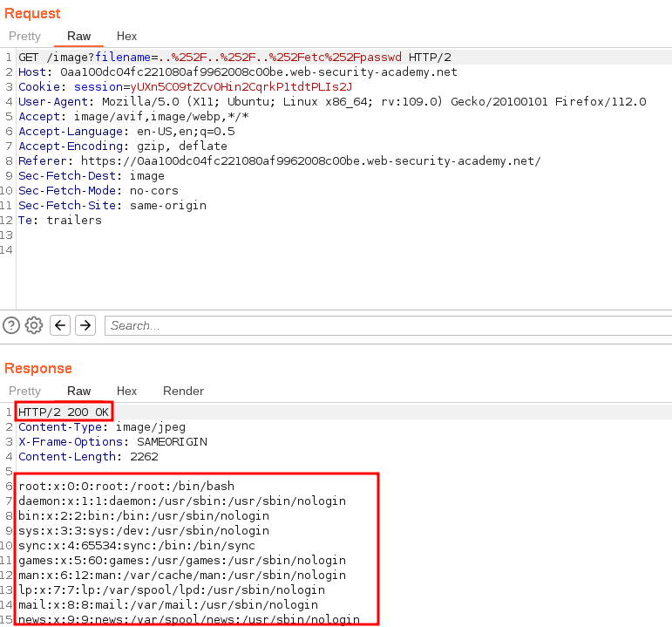Open the search help question-mark icon
Image resolution: width=672 pixels, height=627 pixels.
coord(11,325)
